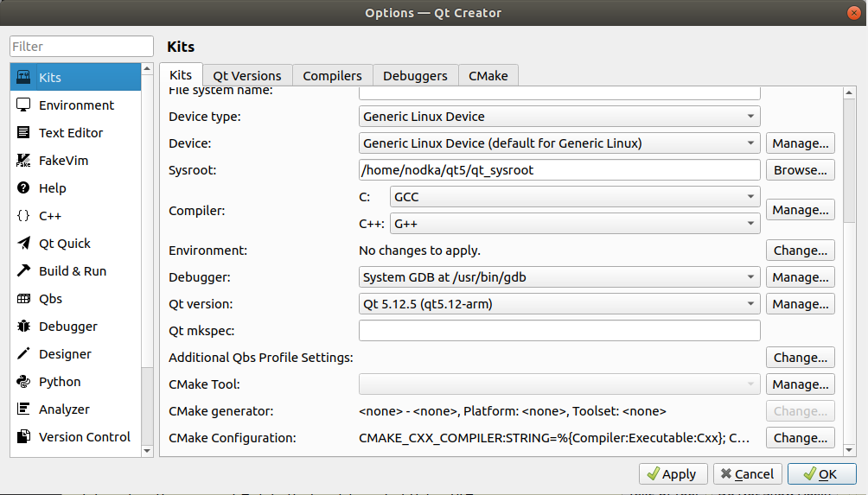The height and width of the screenshot is (495, 868).
Task: Click the Version Control icon
Action: coord(23,437)
